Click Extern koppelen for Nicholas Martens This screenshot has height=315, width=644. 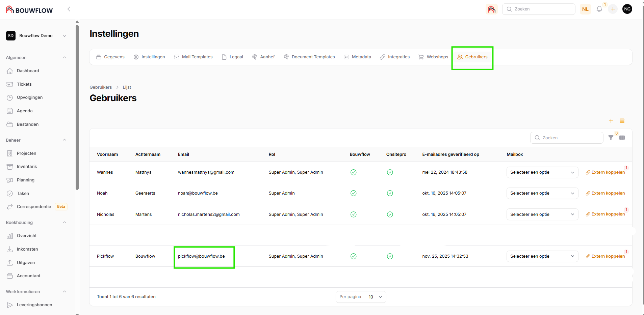[x=605, y=214]
